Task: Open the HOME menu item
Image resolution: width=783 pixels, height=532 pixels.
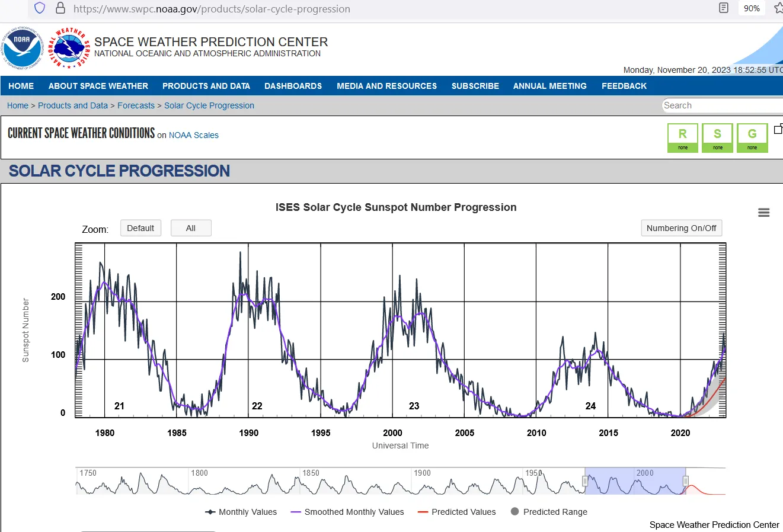Action: [21, 86]
